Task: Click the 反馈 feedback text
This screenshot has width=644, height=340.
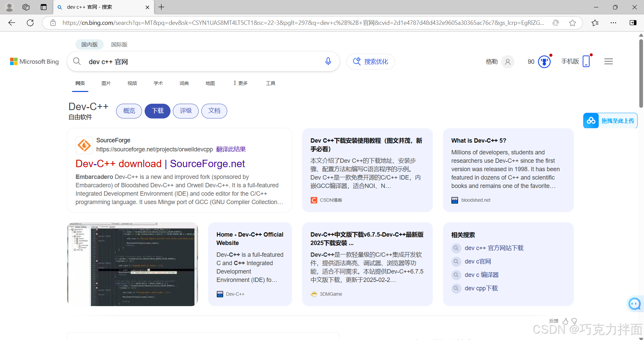Action: coord(554,321)
